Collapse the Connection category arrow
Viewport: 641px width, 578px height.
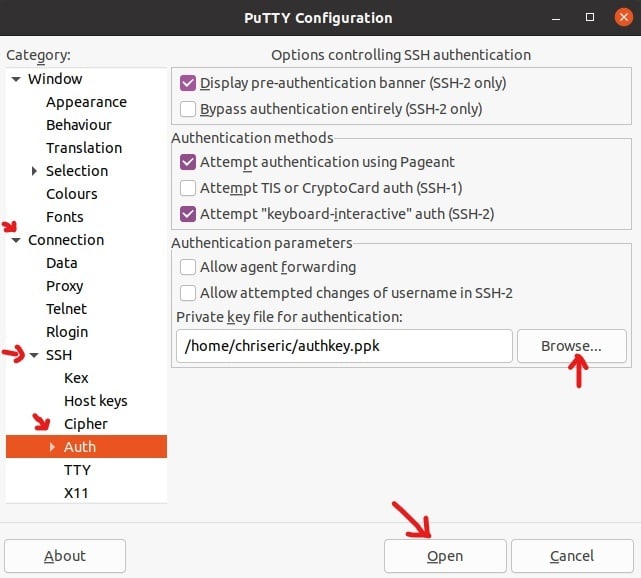click(16, 240)
